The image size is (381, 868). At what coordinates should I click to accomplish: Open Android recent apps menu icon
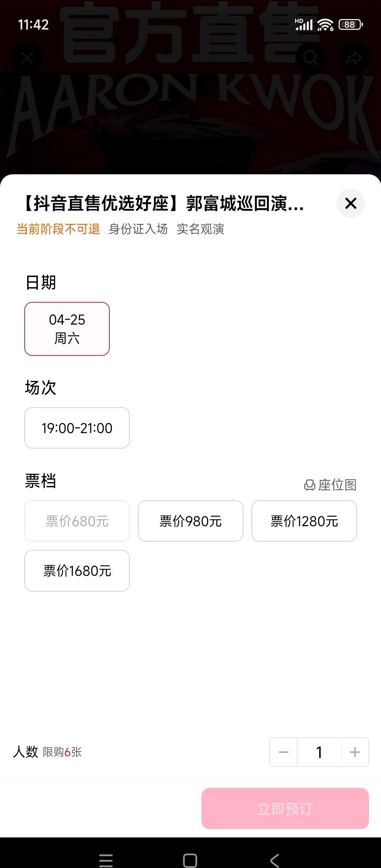(x=106, y=861)
